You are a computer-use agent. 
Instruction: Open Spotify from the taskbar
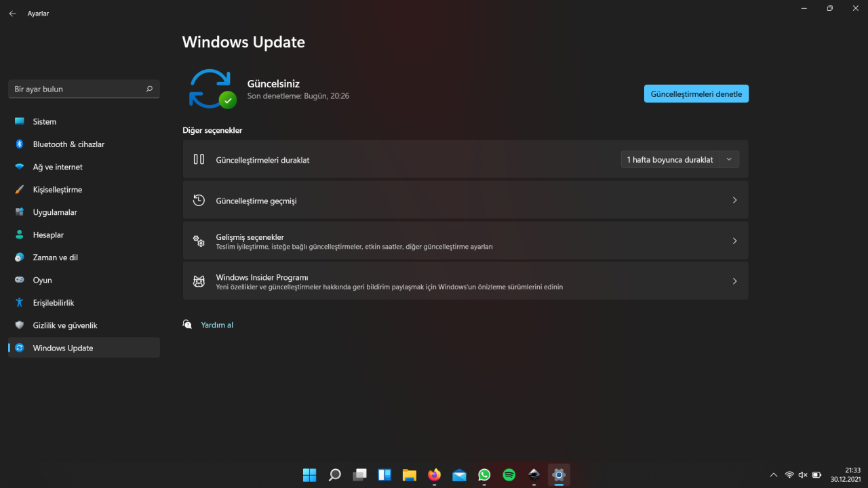coord(509,474)
